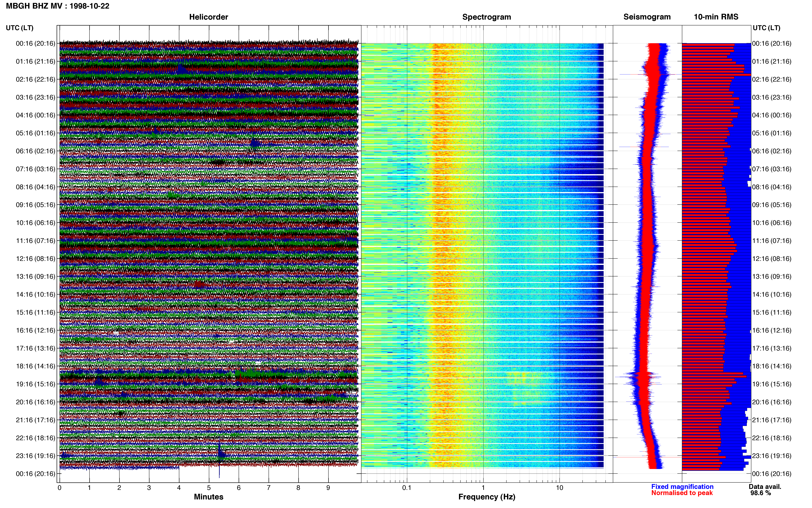Click "18:16 (14:16)" on the left time axis
The image size is (812, 508).
point(36,366)
